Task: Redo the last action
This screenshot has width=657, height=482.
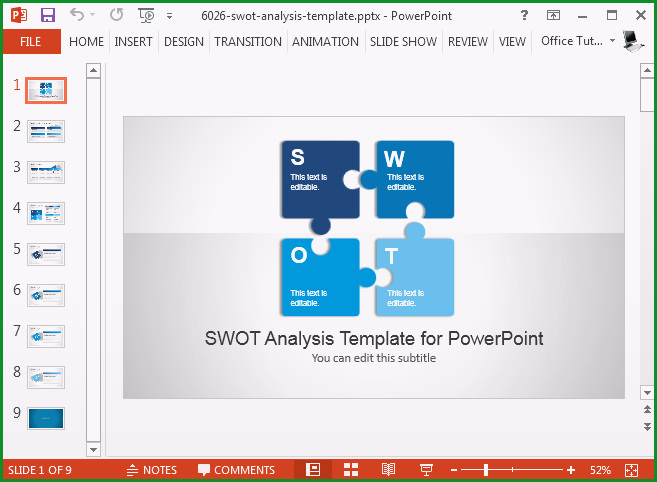Action: [116, 15]
